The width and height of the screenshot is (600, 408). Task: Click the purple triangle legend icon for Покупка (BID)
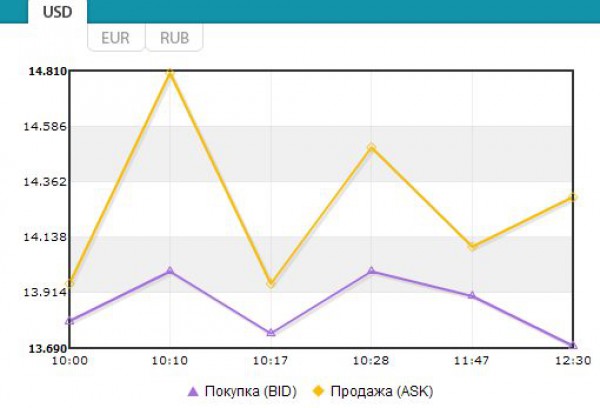193,391
